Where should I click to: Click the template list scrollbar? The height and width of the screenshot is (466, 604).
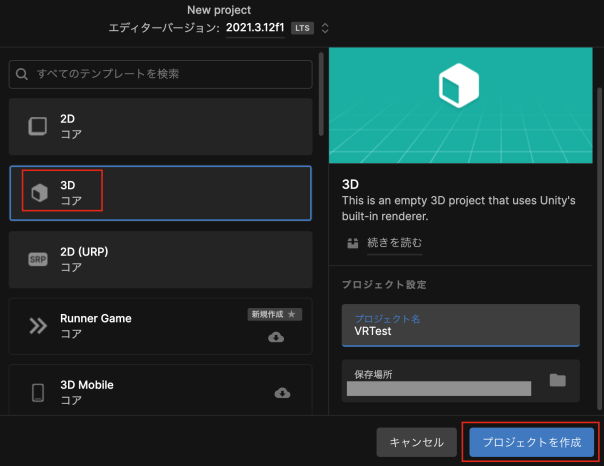321,94
